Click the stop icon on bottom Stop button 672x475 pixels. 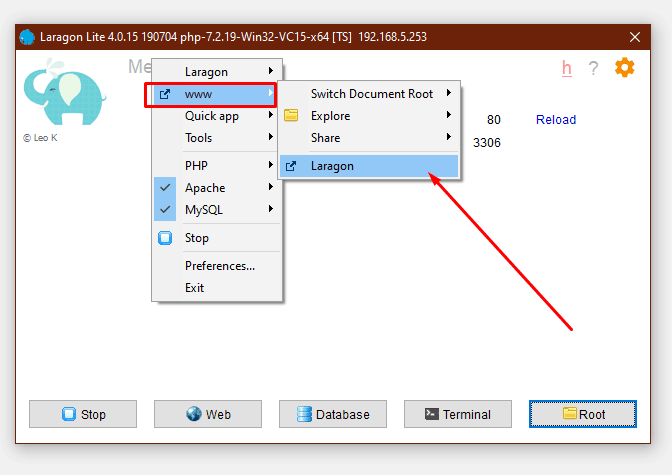tap(69, 414)
